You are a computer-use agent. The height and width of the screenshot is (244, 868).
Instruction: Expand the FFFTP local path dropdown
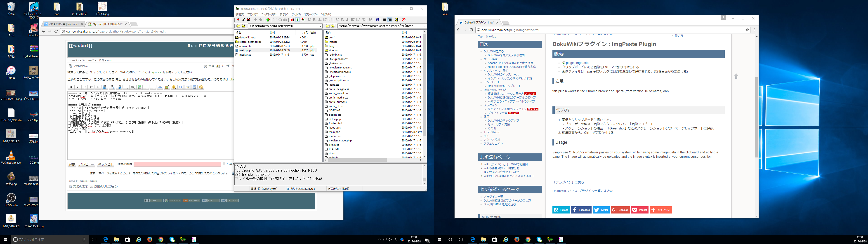click(321, 26)
